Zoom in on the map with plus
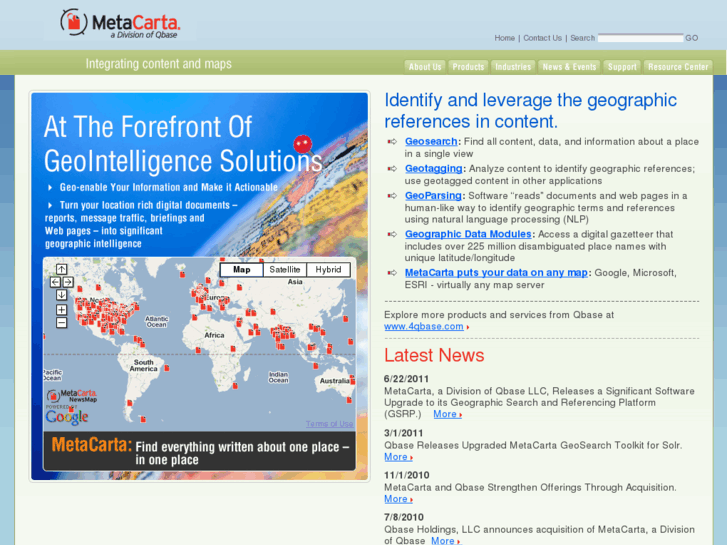Viewport: 727px width, 545px height. click(62, 309)
